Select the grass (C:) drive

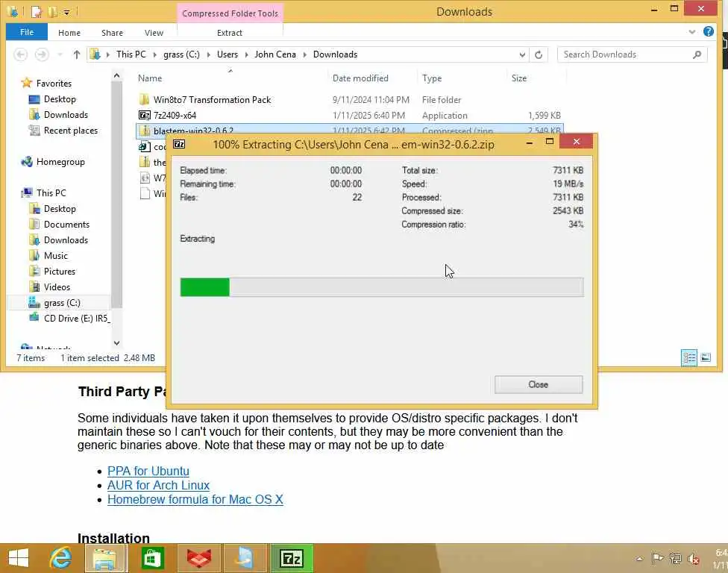point(62,303)
